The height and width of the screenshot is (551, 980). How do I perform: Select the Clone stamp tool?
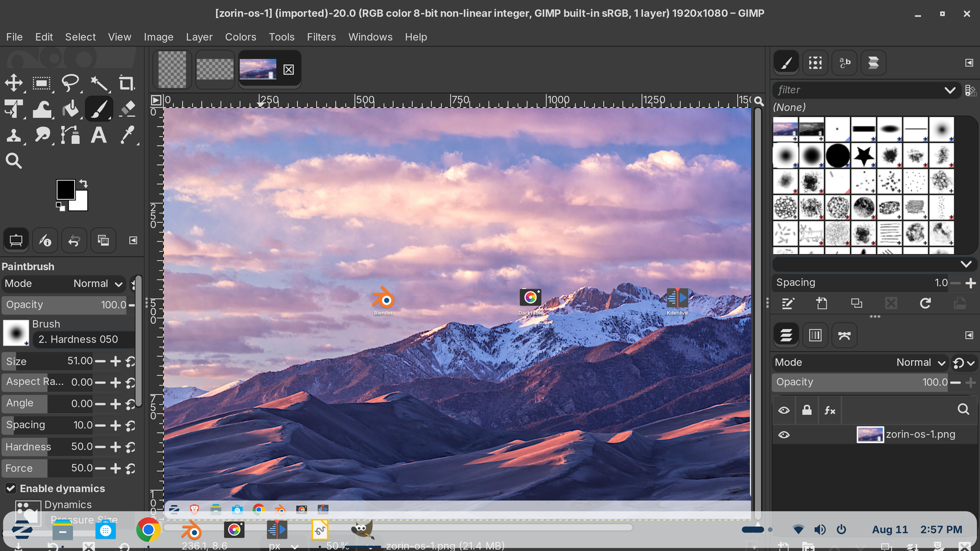[x=14, y=135]
